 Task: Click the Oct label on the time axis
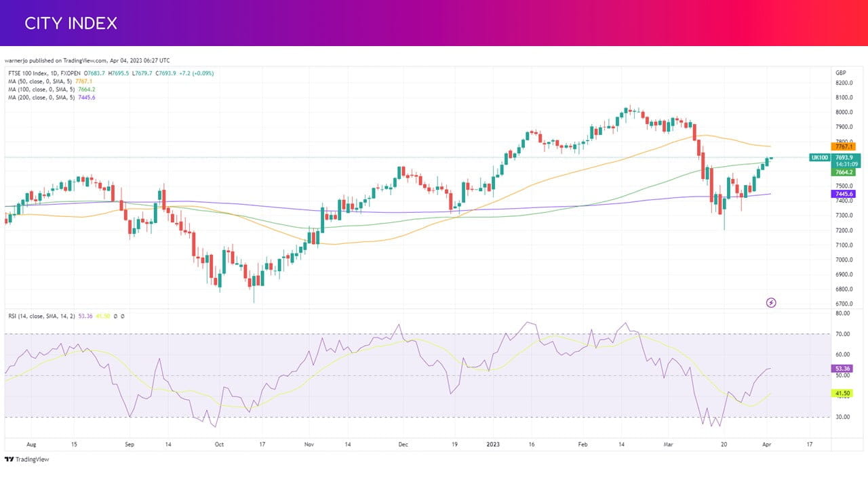coord(219,445)
